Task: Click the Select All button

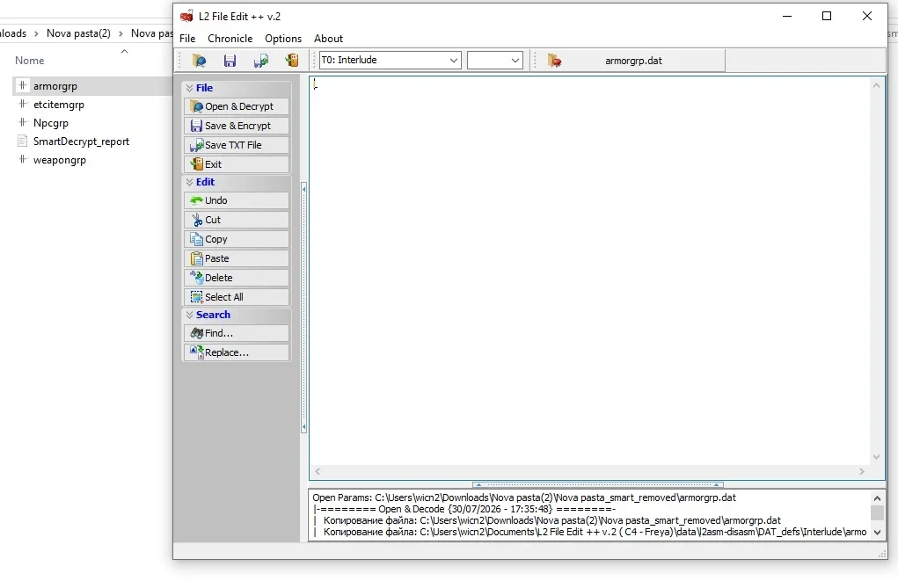Action: click(237, 297)
